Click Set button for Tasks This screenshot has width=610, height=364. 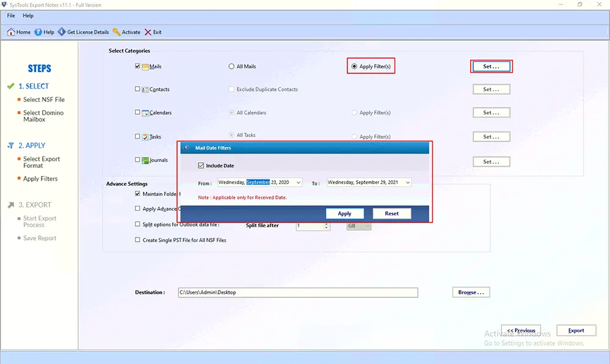coord(492,137)
